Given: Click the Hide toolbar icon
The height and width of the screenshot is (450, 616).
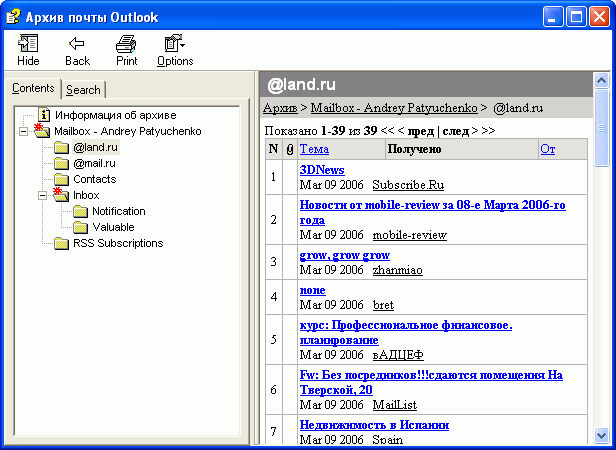Looking at the screenshot, I should pyautogui.click(x=29, y=44).
